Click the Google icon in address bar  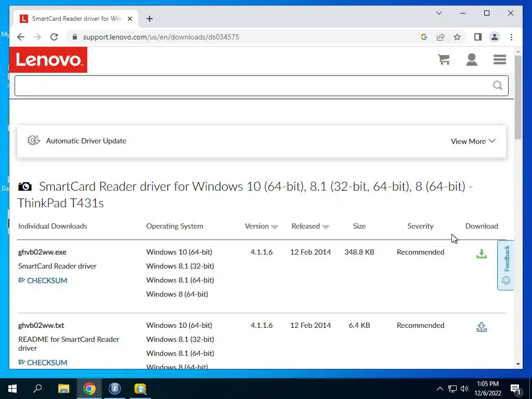coord(424,37)
